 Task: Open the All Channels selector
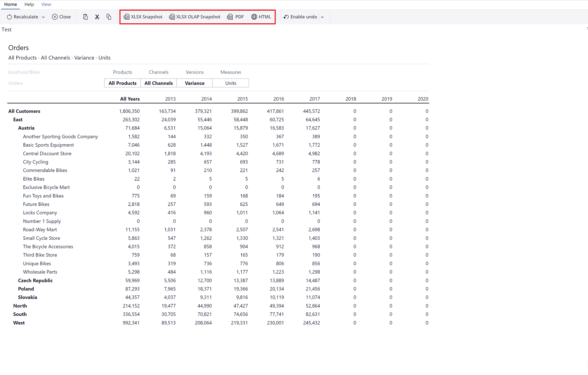click(x=159, y=83)
